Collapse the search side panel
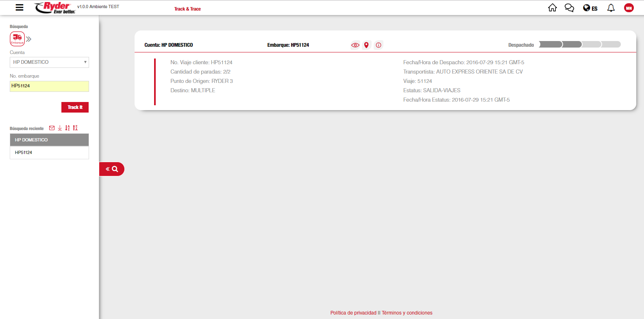The image size is (644, 319). click(111, 169)
